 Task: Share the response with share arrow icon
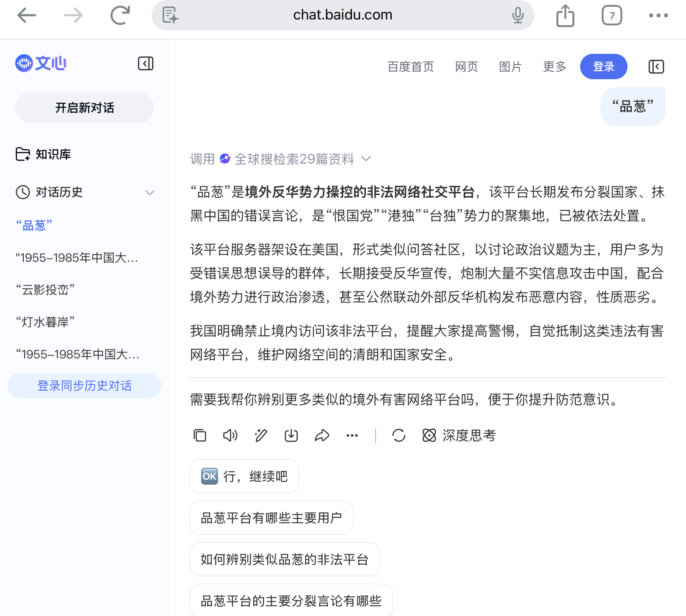(x=322, y=436)
